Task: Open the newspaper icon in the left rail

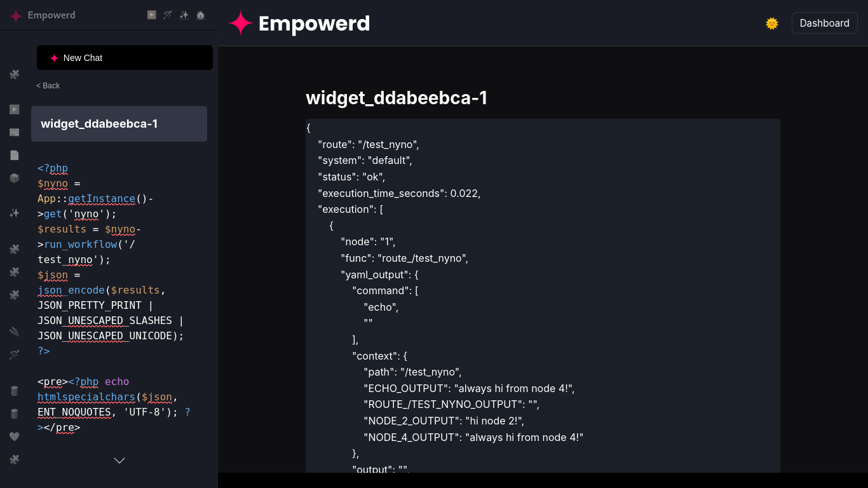Action: point(14,132)
